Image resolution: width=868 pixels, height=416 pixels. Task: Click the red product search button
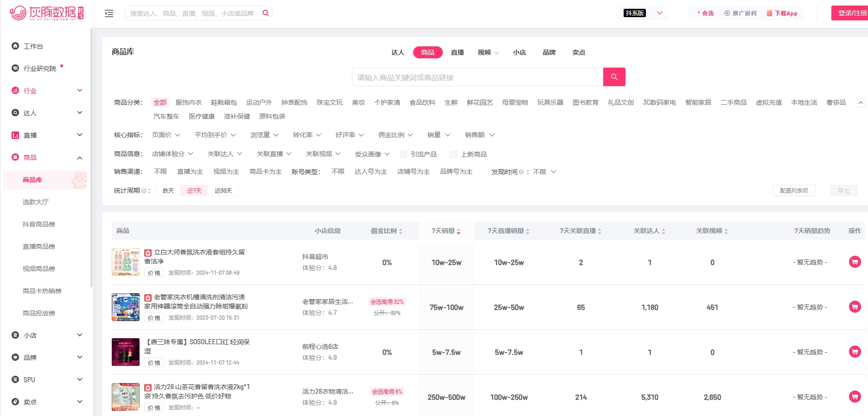[614, 77]
